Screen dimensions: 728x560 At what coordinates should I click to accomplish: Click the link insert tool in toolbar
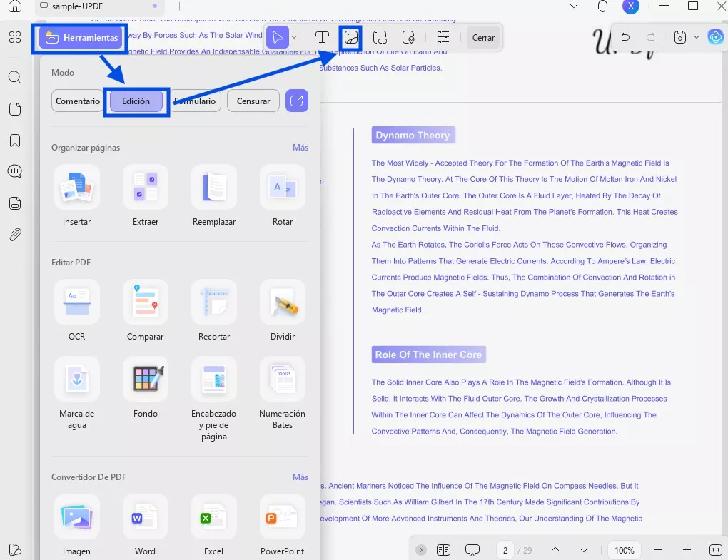[380, 38]
